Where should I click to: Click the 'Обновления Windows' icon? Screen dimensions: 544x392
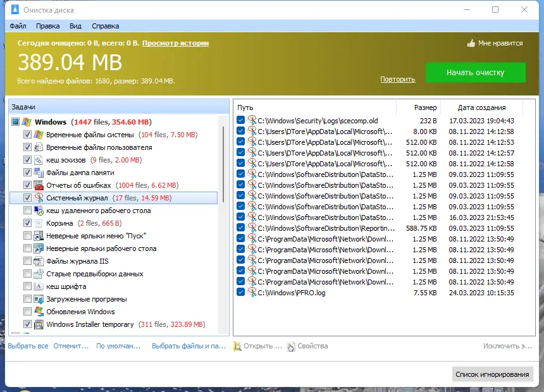39,312
